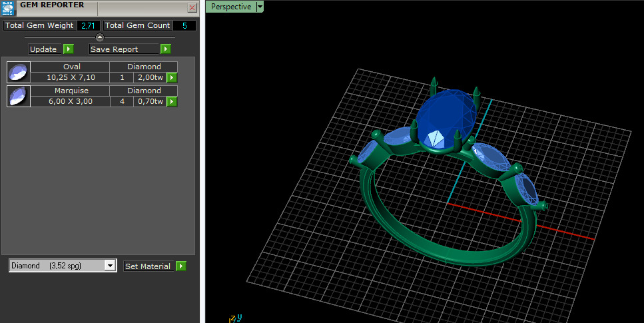Click the 2,00tw weight cell
644x323 pixels.
pos(151,77)
